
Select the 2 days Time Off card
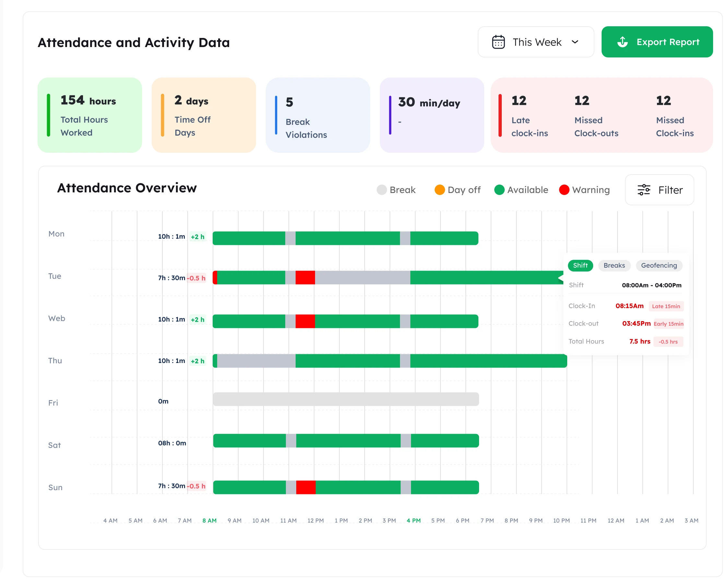pos(204,115)
